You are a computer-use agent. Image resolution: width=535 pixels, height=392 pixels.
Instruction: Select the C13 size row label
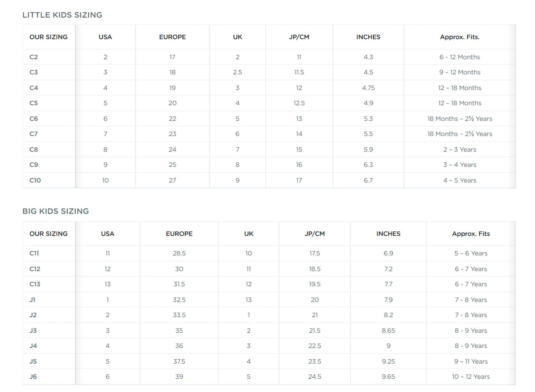[35, 284]
